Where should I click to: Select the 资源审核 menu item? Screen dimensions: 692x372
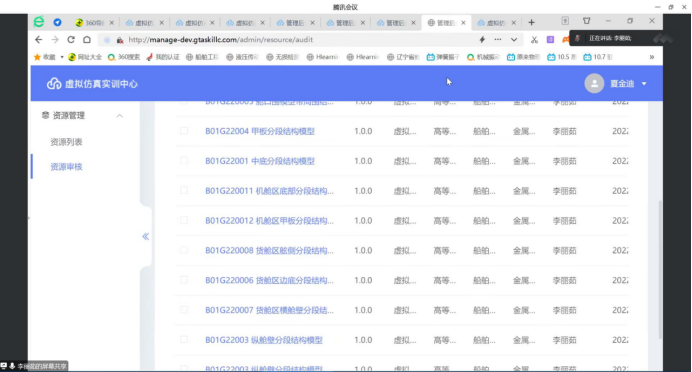pyautogui.click(x=66, y=167)
